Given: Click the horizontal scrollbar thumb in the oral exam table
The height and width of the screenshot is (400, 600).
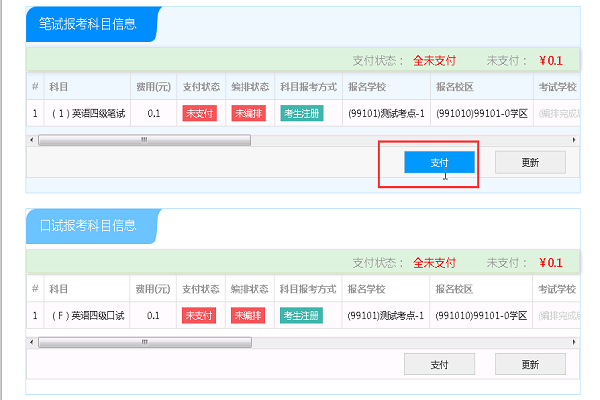Looking at the screenshot, I should click(x=145, y=342).
